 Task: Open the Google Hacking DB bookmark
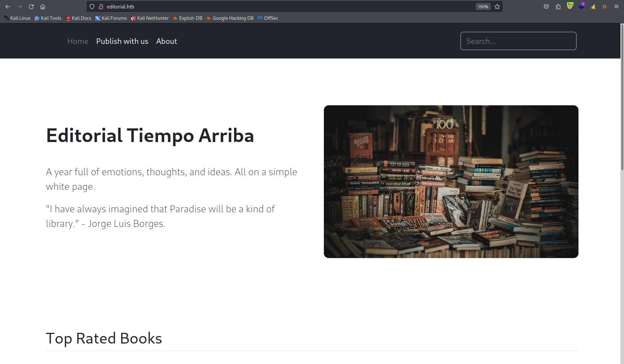(230, 18)
